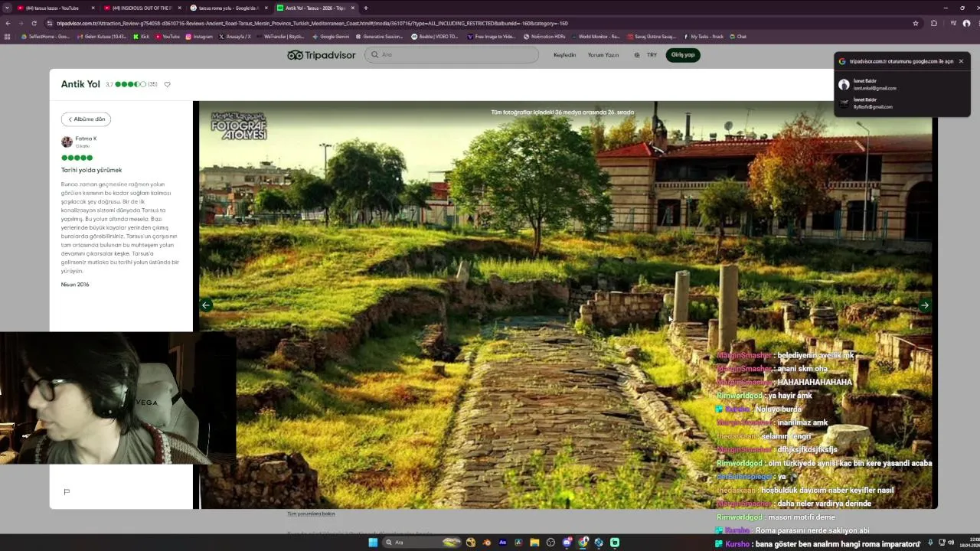Bookmark this page with star icon
Screen dimensions: 980x551
pos(916,23)
